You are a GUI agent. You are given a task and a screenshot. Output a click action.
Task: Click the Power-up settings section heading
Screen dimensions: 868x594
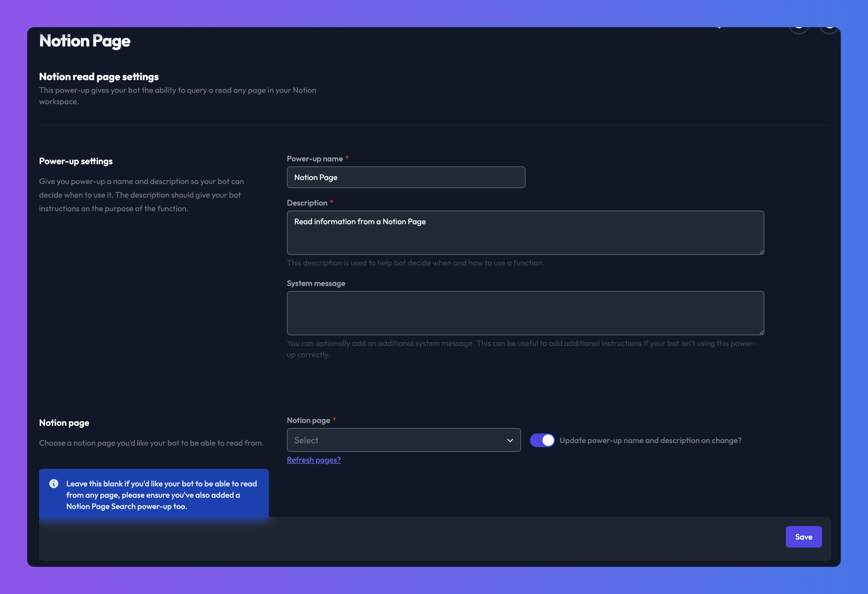pos(76,161)
